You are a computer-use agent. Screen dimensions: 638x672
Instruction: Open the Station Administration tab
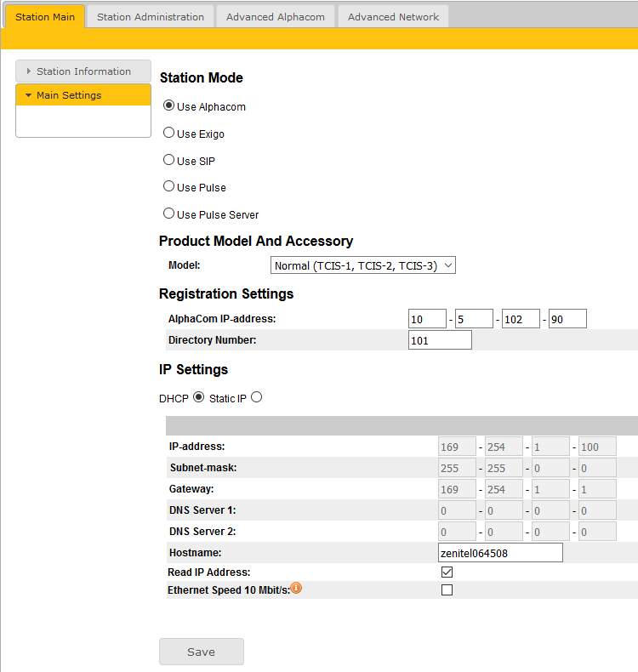151,16
